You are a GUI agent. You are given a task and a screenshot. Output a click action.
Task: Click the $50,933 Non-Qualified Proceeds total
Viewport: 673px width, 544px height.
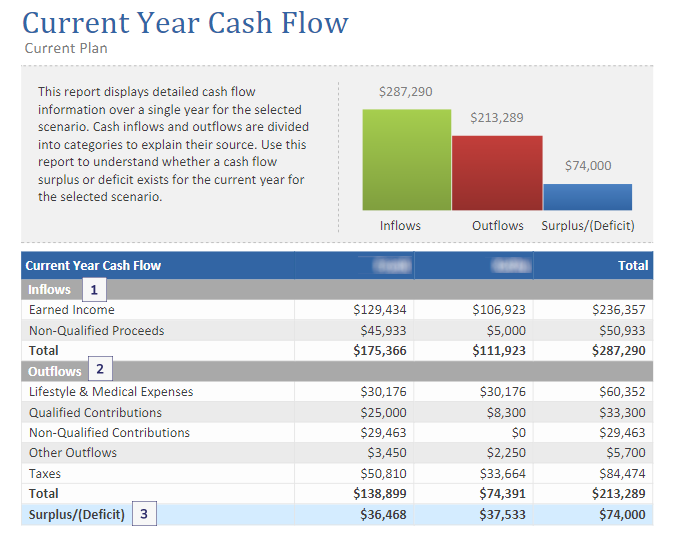[x=622, y=331]
